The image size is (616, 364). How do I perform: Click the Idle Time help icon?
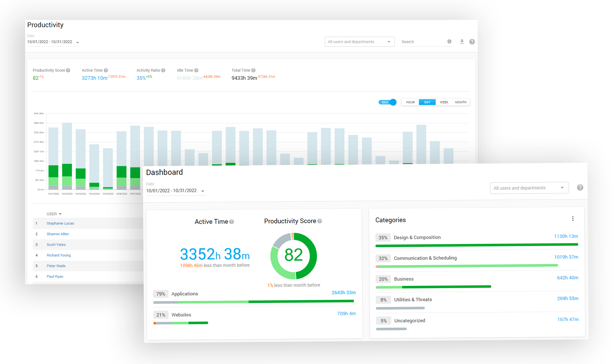196,70
